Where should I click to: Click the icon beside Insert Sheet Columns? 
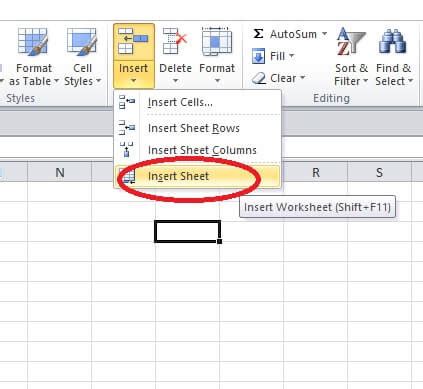tap(127, 149)
